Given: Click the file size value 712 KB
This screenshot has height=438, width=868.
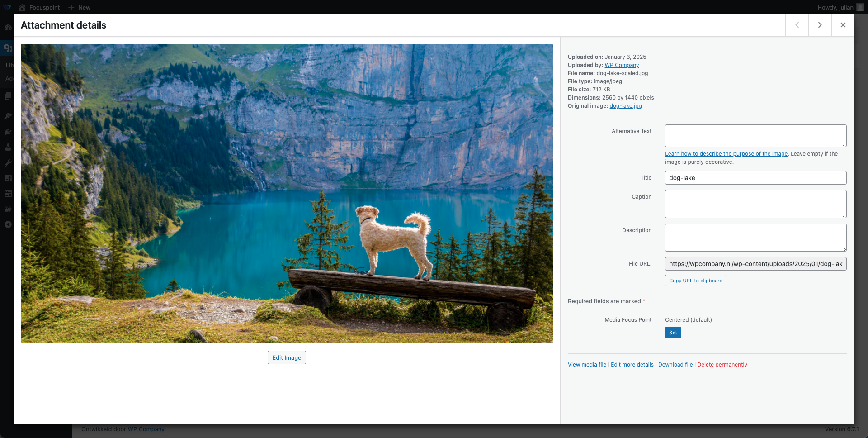Looking at the screenshot, I should [x=601, y=90].
